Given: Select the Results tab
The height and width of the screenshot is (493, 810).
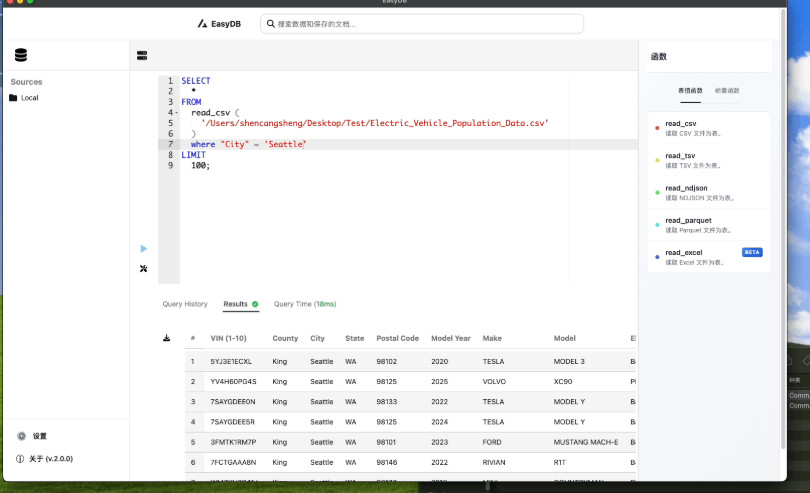Looking at the screenshot, I should point(236,304).
